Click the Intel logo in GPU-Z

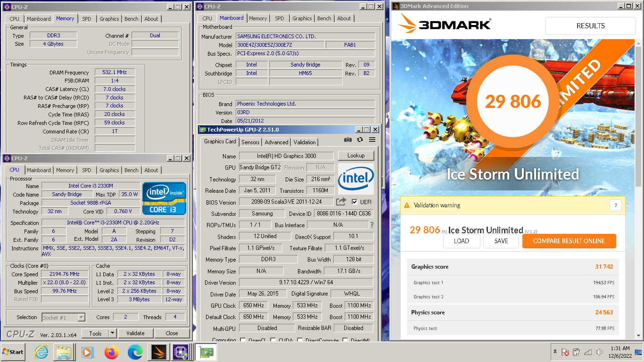pos(356,179)
